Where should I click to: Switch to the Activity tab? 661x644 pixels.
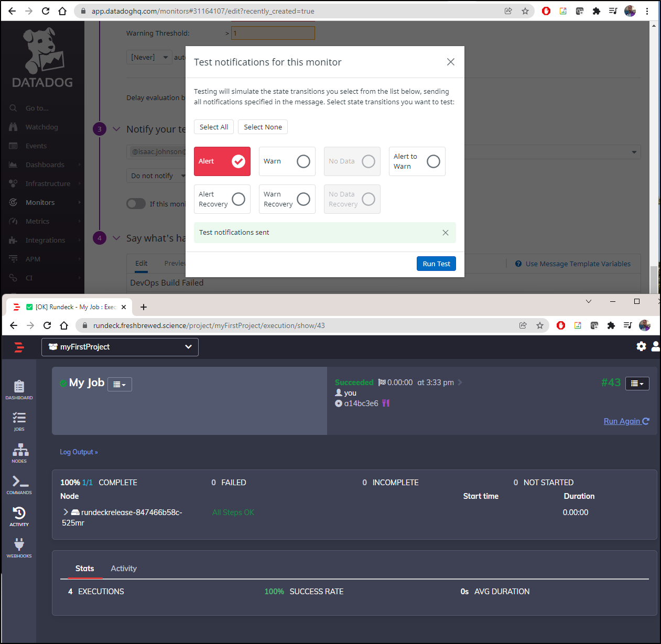tap(124, 569)
